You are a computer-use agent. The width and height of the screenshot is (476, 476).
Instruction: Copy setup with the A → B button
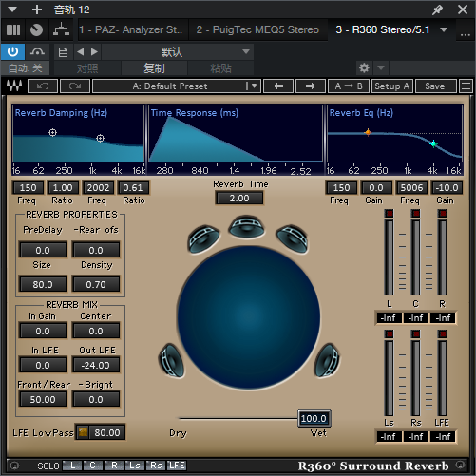[x=349, y=86]
